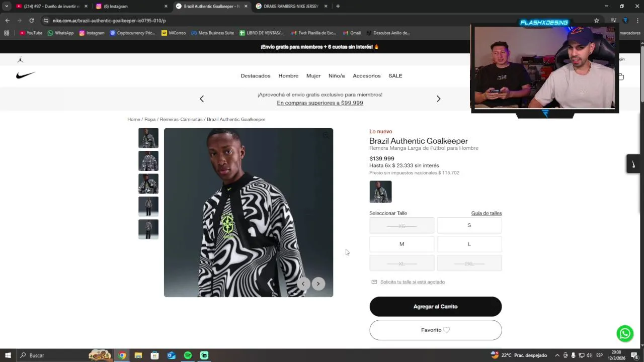Viewport: 644px width, 362px height.
Task: Open a new browser tab with plus button
Action: (x=338, y=6)
